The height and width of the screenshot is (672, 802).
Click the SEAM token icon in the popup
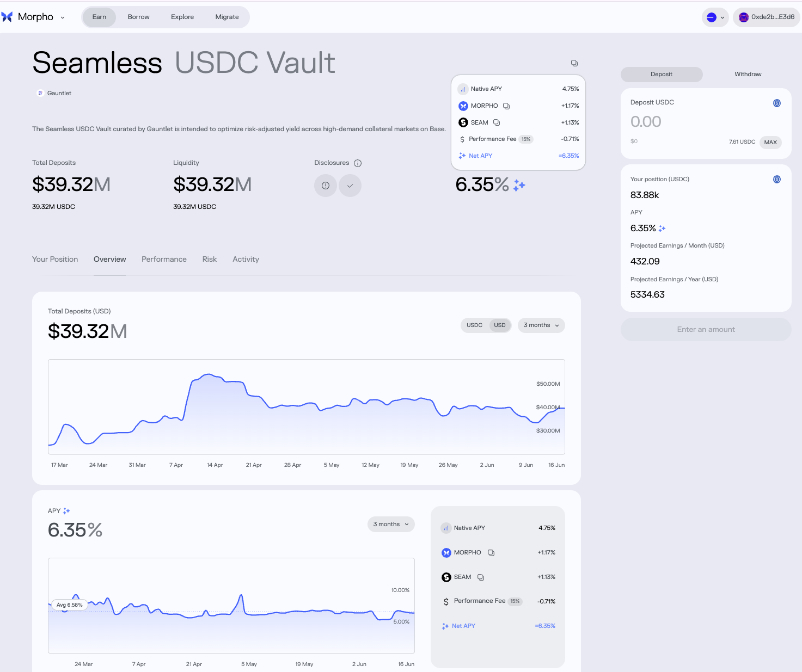[463, 122]
